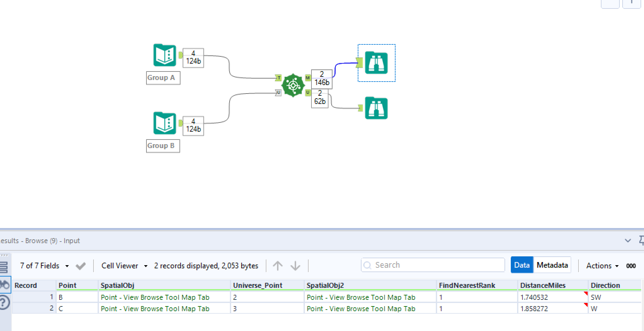Click SpatialObj link in record 1
Screen dimensions: 644x331
coord(155,297)
